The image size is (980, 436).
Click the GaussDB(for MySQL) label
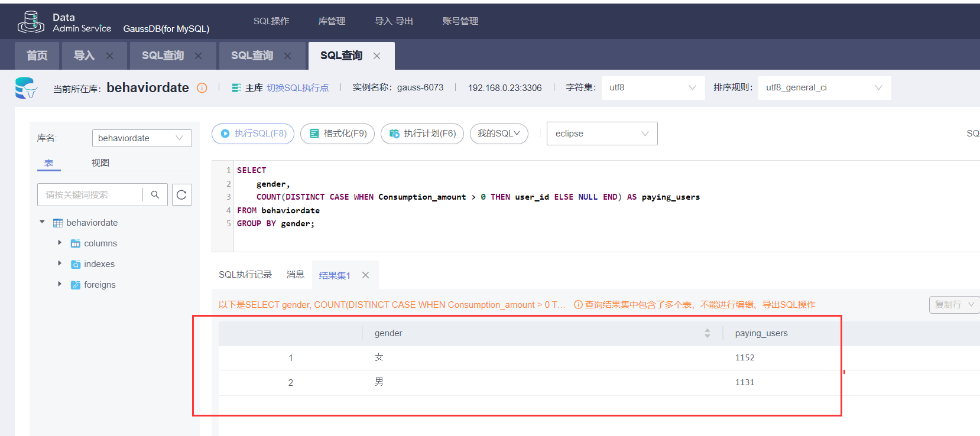pos(166,28)
